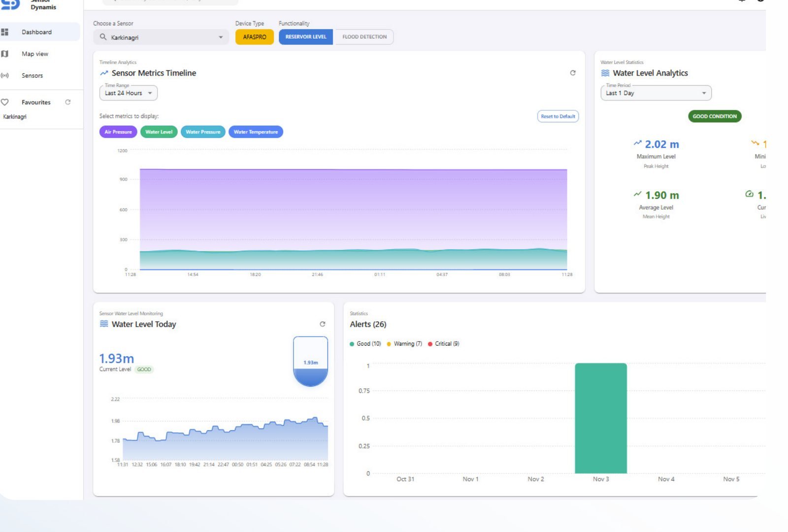Click the GOOD CONDITION badge

(x=715, y=116)
